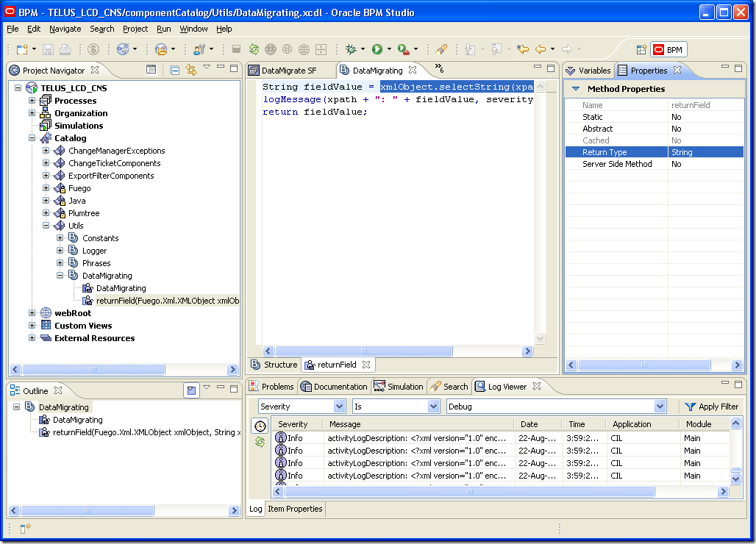
Task: Open the Project menu
Action: click(135, 29)
